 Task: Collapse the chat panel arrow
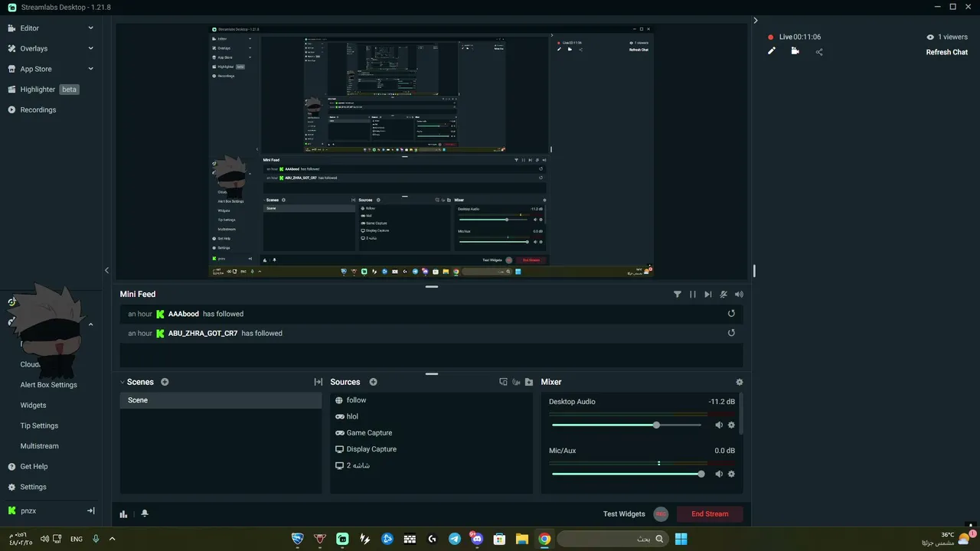click(756, 21)
